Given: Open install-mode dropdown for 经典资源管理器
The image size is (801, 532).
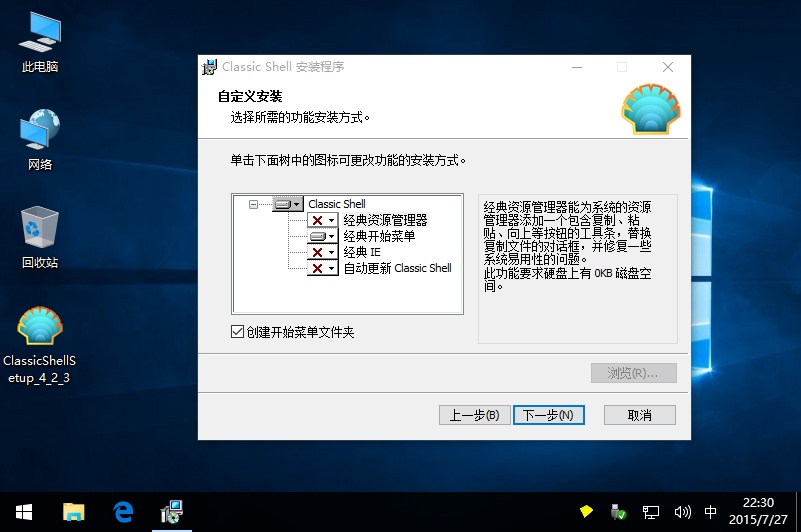Looking at the screenshot, I should [322, 220].
